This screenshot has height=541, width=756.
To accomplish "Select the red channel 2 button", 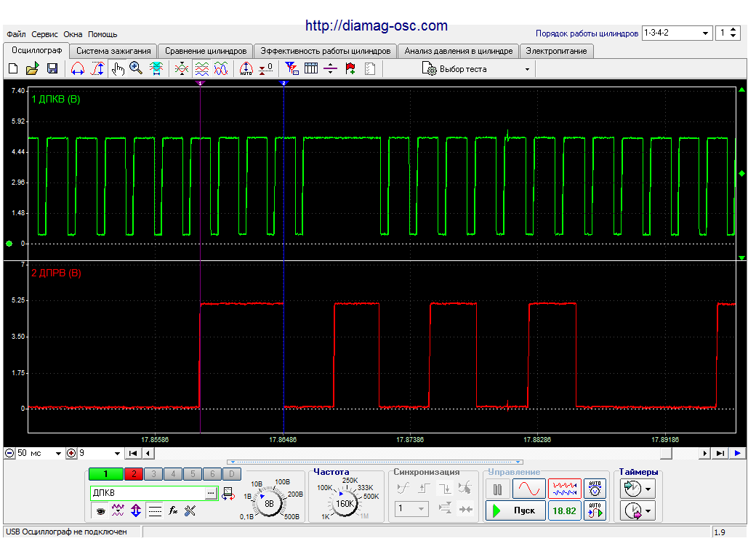I will pos(134,474).
